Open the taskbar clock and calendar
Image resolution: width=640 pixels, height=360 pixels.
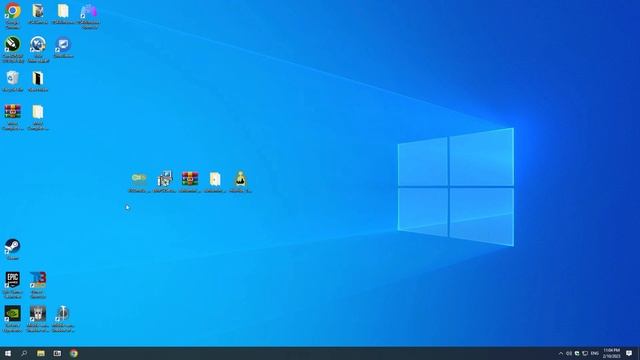[x=611, y=353]
